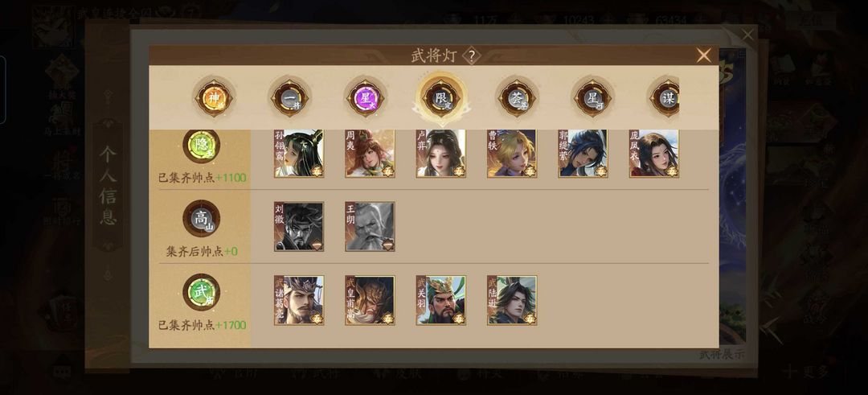
Task: Click the grey 高山 group badge
Action: point(202,218)
